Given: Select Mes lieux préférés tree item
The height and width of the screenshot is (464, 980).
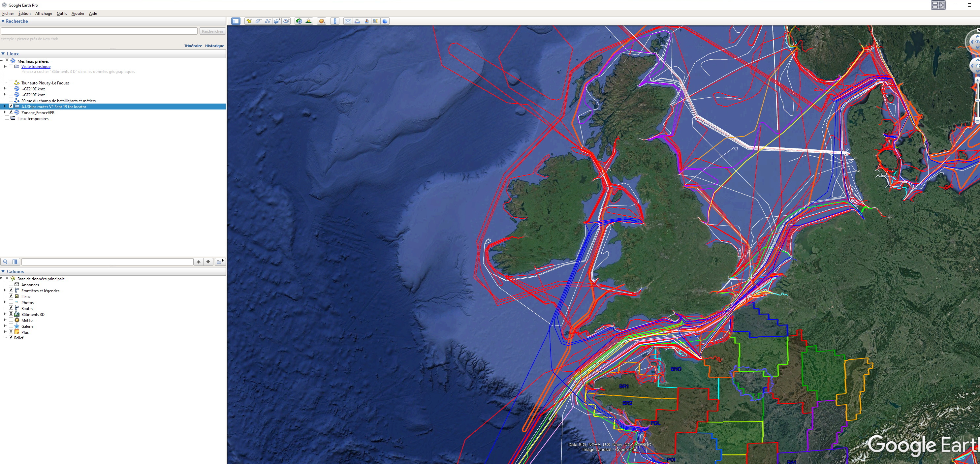Looking at the screenshot, I should 33,61.
